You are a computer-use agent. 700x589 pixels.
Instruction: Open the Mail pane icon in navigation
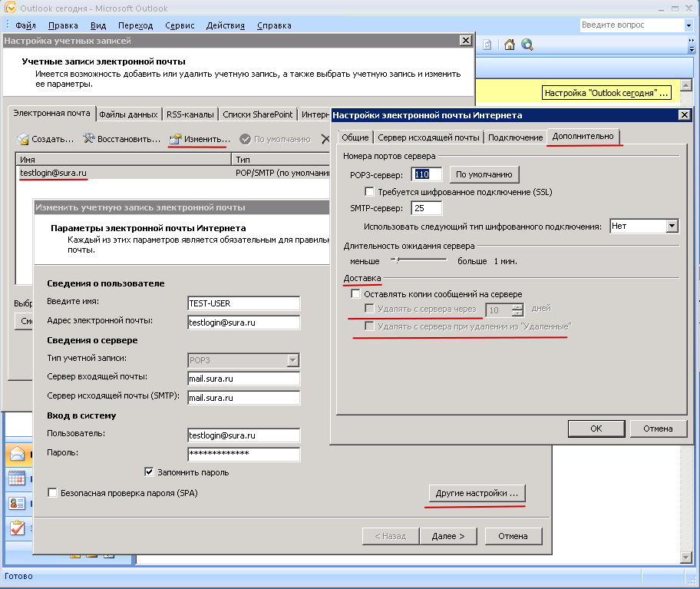(x=15, y=454)
